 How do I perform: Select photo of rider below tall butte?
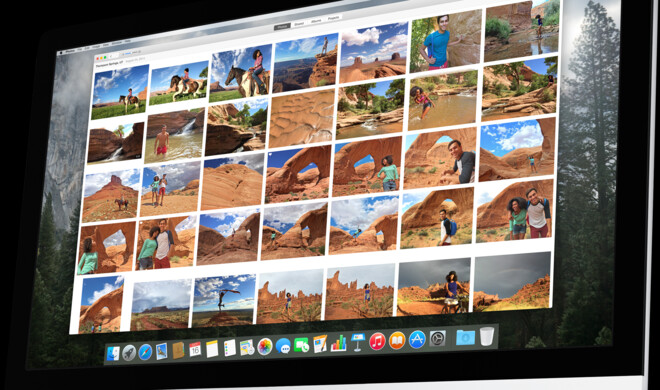[x=111, y=196]
